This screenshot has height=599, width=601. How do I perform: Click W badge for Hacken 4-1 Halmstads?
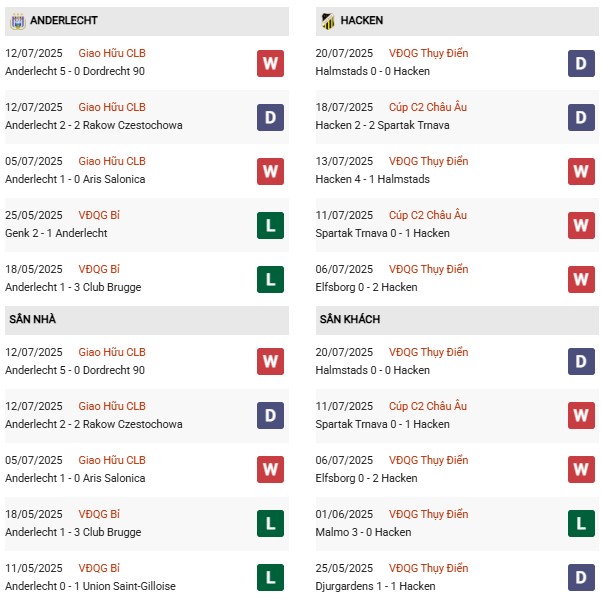click(x=582, y=170)
